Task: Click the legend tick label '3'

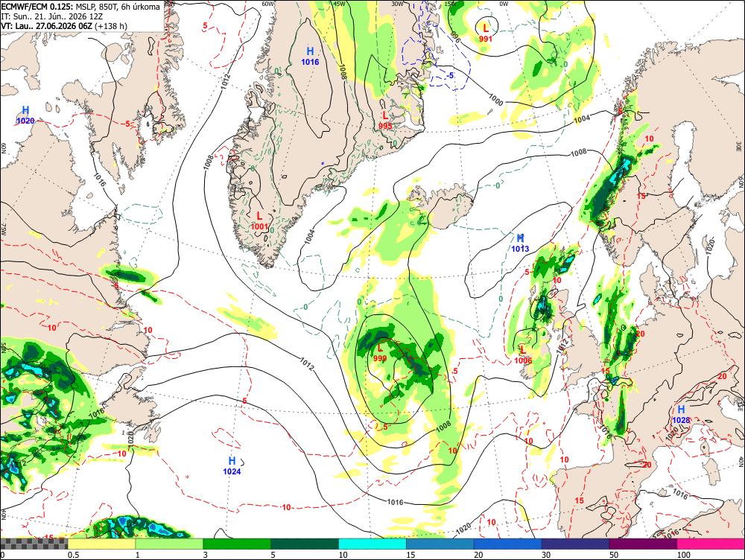Action: [206, 555]
